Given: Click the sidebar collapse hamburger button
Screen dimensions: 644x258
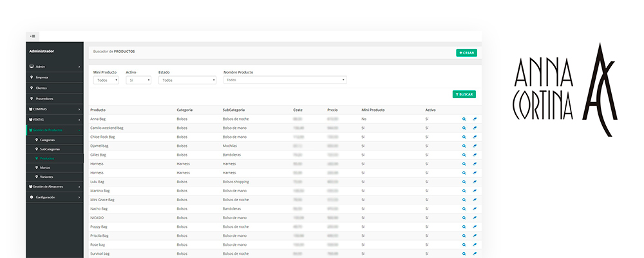Looking at the screenshot, I should (x=32, y=35).
